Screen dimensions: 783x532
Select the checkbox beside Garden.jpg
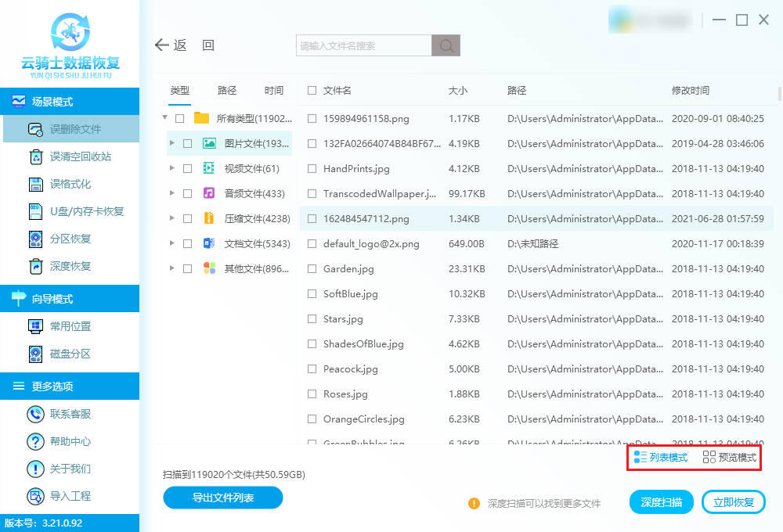pos(312,268)
